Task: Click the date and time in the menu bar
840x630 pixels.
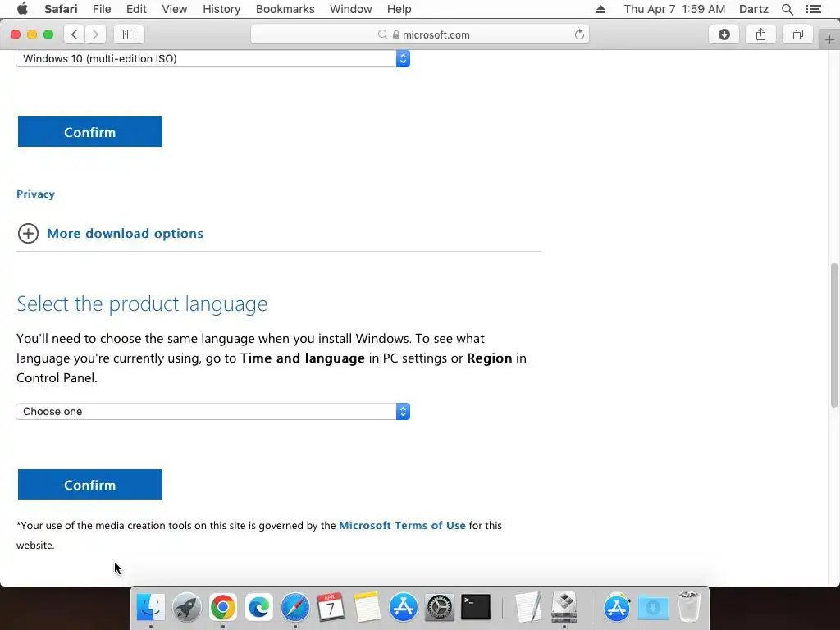Action: tap(674, 9)
